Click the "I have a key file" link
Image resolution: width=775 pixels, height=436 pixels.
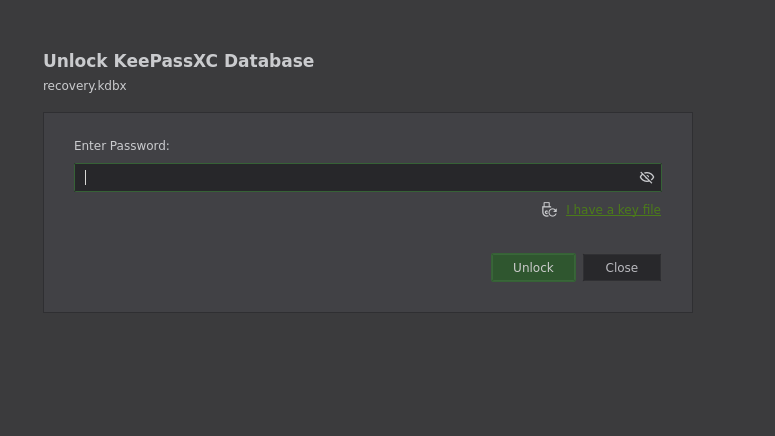pos(613,210)
